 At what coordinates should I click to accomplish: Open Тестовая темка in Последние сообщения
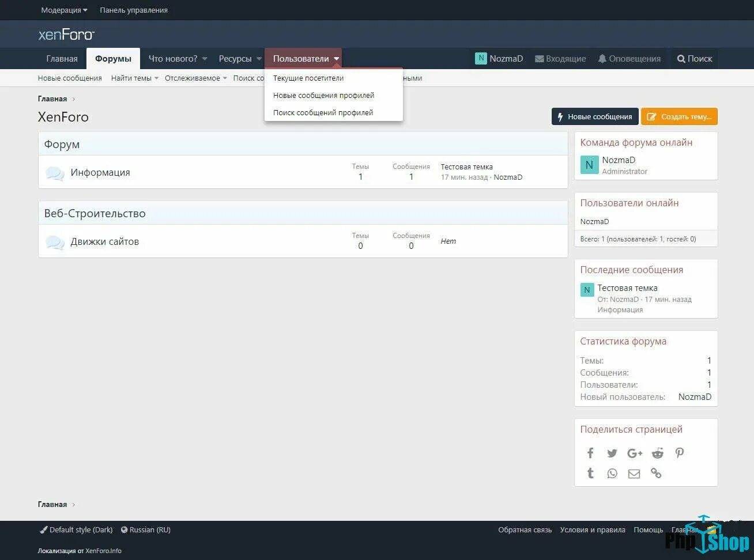tap(627, 288)
